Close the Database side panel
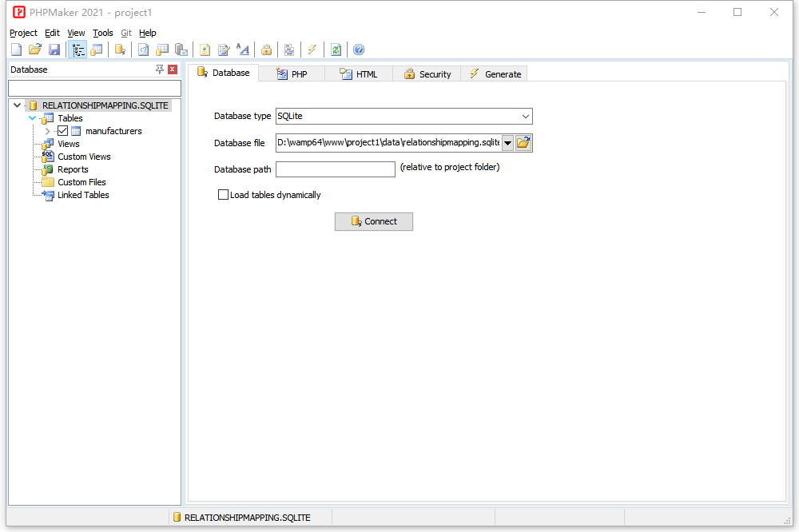This screenshot has width=799, height=532. (x=173, y=69)
